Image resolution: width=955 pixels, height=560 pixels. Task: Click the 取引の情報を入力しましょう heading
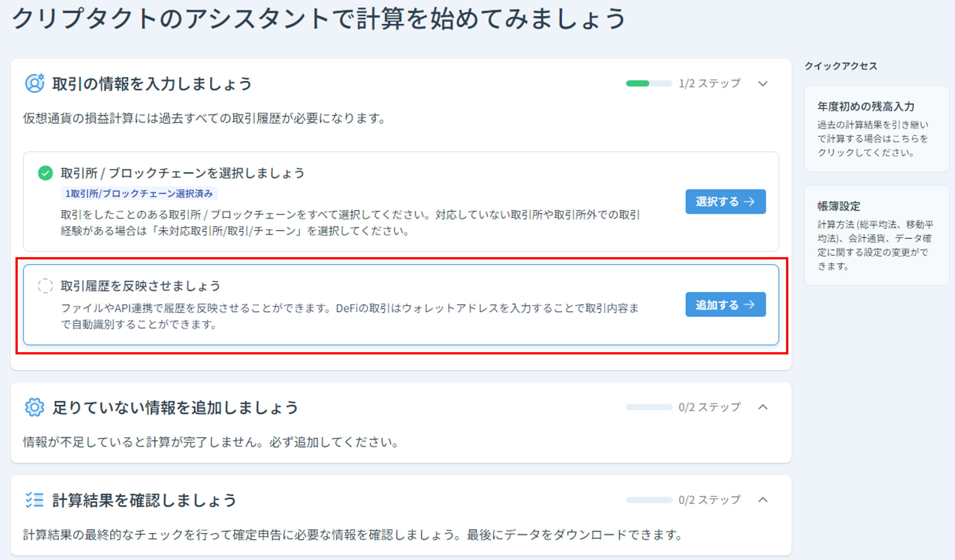tap(152, 84)
